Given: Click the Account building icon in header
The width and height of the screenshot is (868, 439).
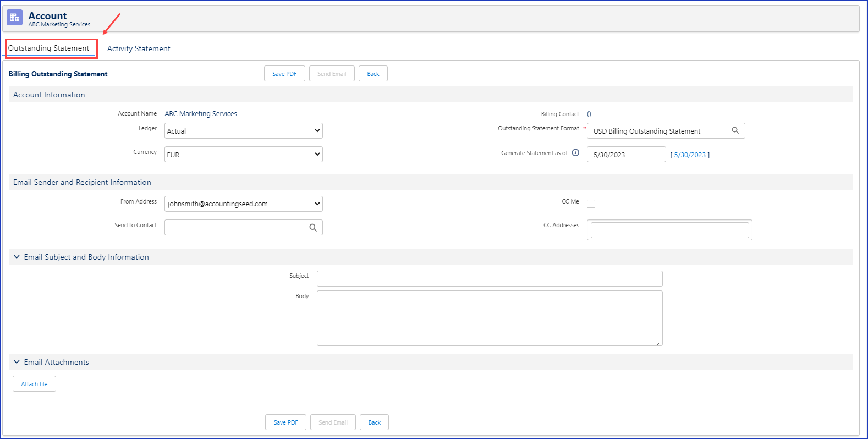Looking at the screenshot, I should click(15, 18).
